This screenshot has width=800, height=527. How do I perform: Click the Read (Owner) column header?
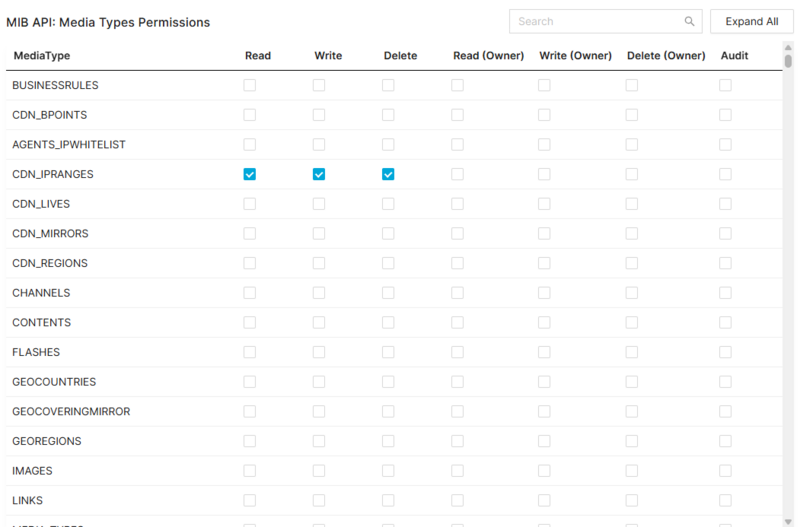pyautogui.click(x=488, y=56)
